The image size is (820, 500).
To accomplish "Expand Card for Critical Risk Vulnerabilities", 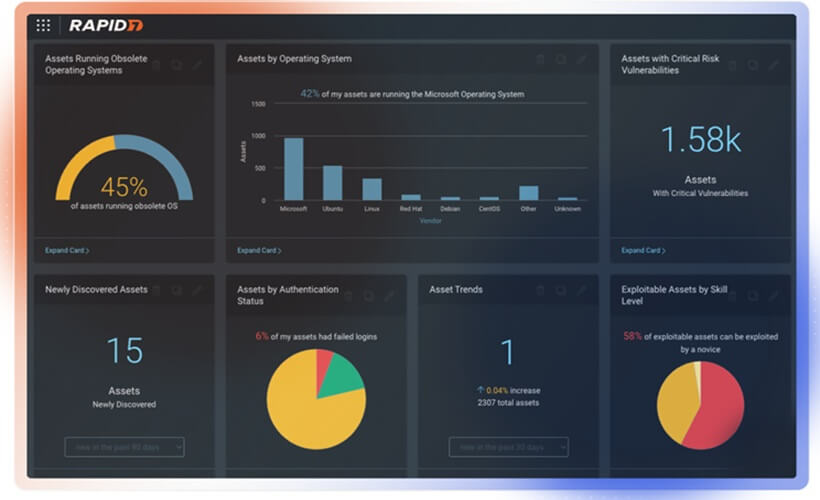I will point(643,251).
